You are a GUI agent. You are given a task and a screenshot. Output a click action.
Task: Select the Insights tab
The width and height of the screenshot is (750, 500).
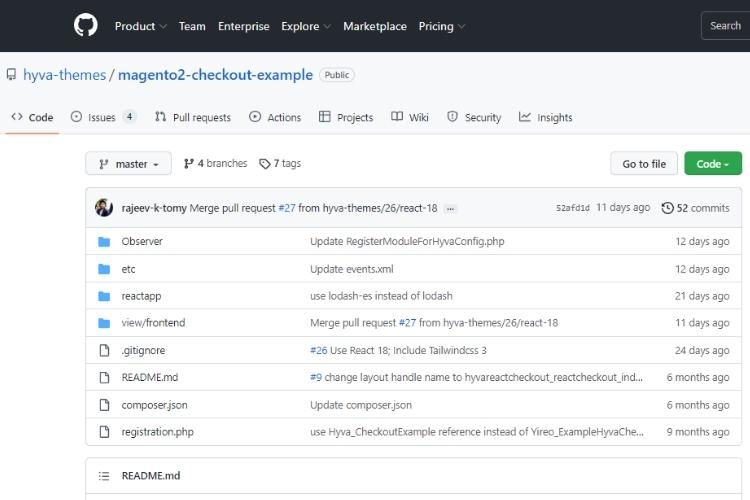pos(546,117)
